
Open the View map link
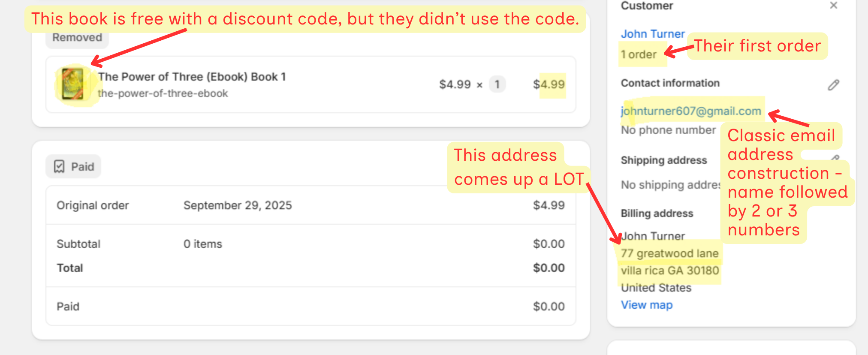(646, 305)
